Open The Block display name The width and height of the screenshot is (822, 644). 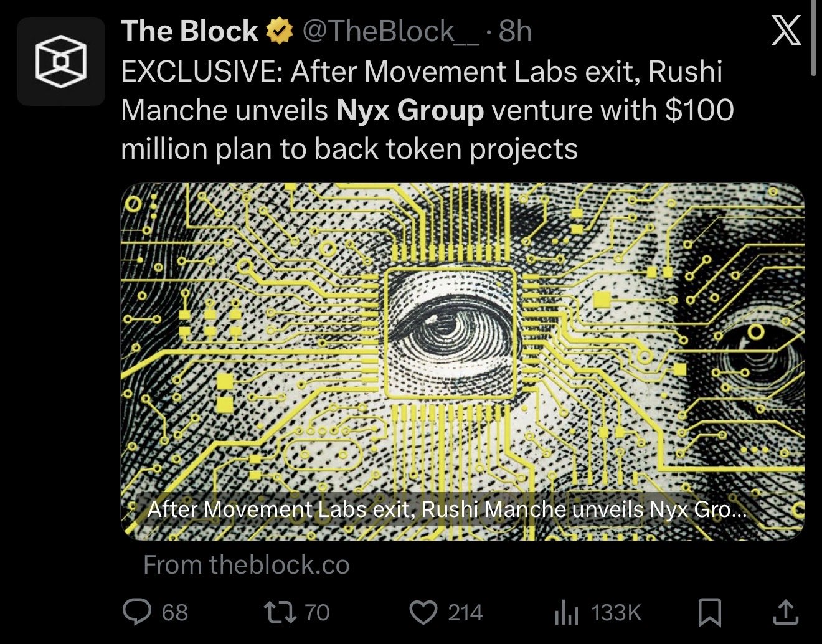pyautogui.click(x=189, y=31)
